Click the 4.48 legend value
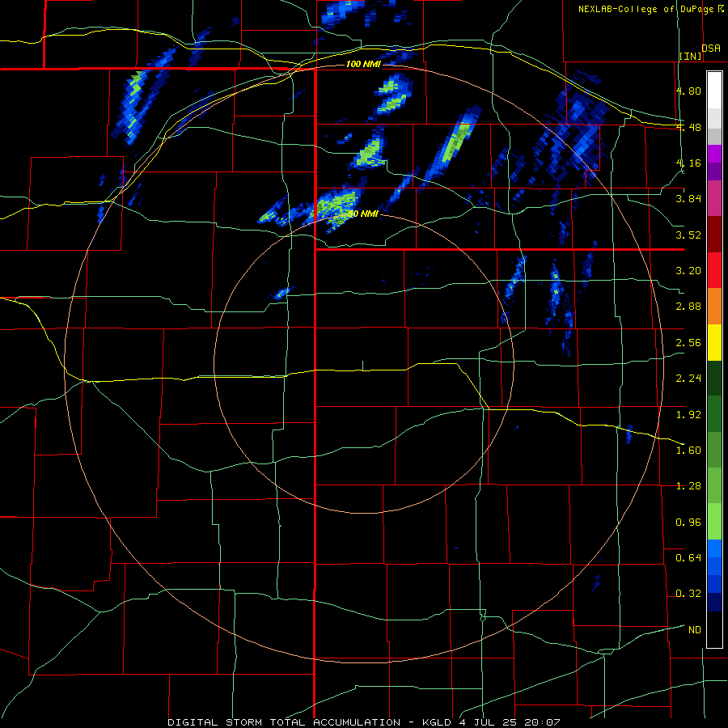The image size is (728, 728). coord(688,127)
